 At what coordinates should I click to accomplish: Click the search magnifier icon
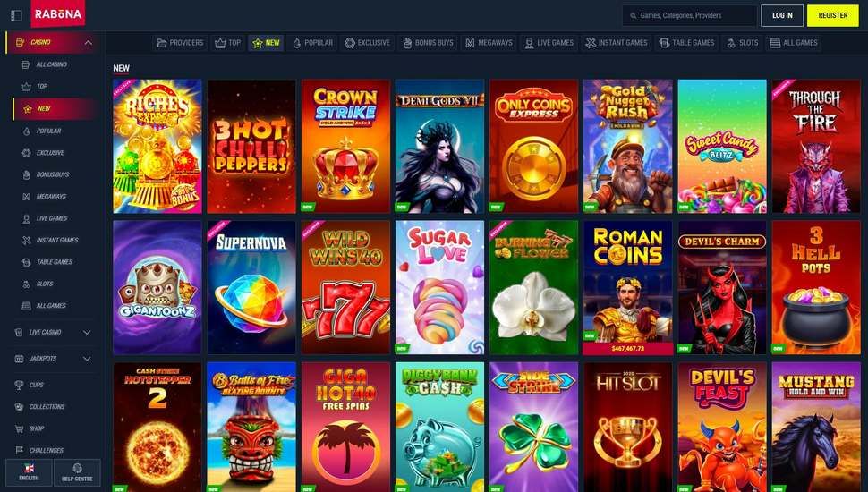tap(634, 15)
